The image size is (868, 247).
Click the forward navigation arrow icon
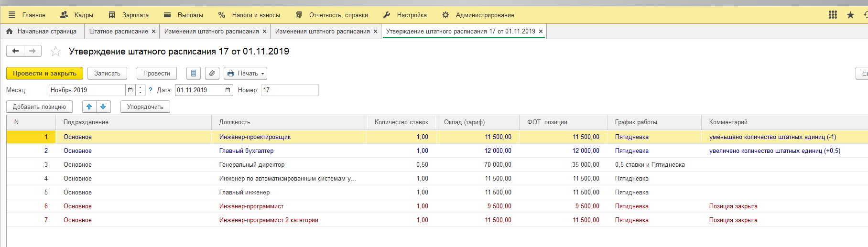tap(33, 51)
